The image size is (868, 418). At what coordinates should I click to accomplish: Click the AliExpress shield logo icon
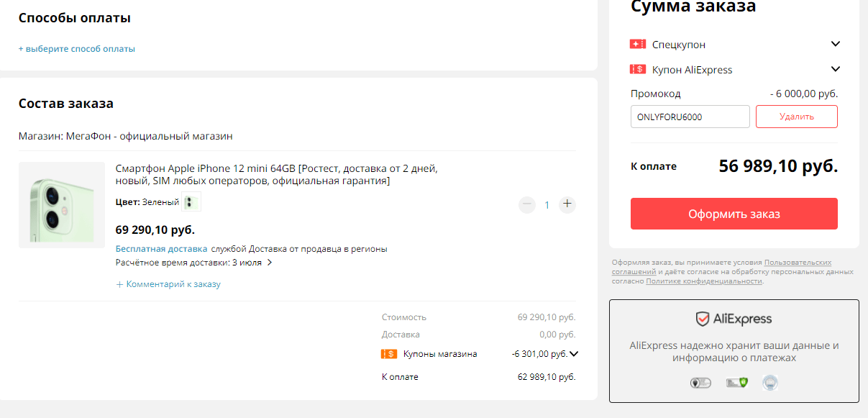(x=702, y=319)
